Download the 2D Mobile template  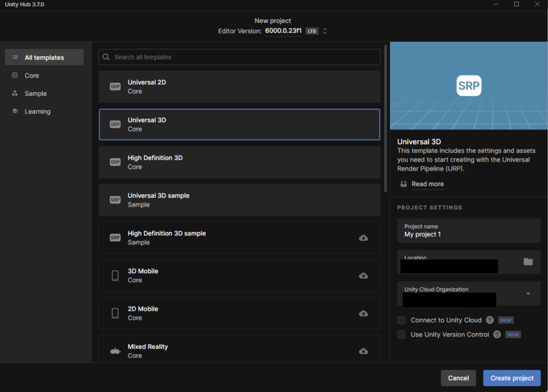363,313
